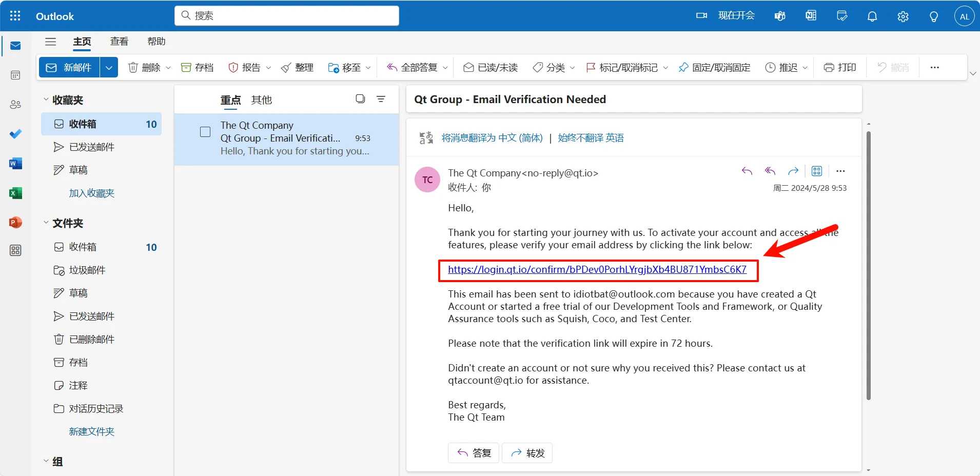Click the 答复 reply button below message
The height and width of the screenshot is (476, 980).
pyautogui.click(x=474, y=453)
